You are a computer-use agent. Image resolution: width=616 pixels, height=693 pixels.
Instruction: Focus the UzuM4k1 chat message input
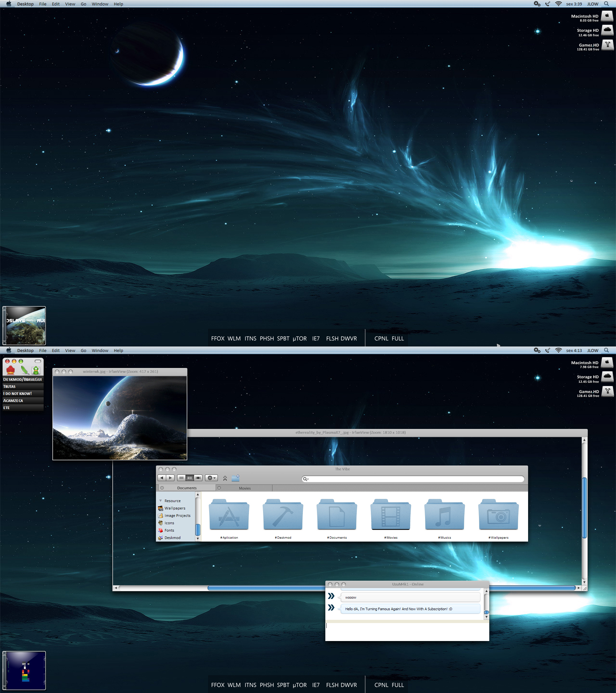point(407,632)
